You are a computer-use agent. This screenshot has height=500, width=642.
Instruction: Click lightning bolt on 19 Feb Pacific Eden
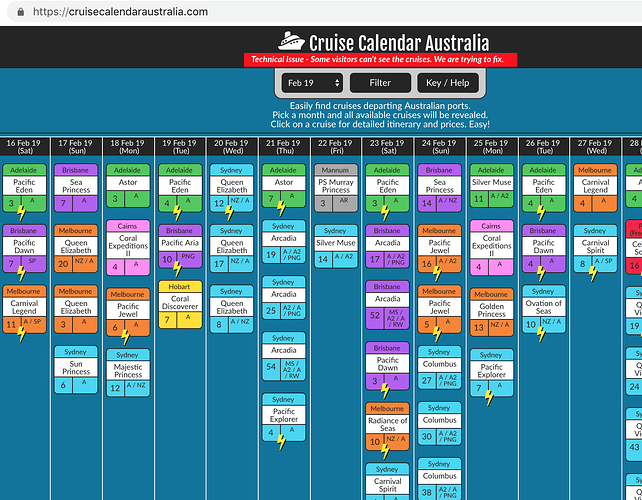[x=177, y=213]
